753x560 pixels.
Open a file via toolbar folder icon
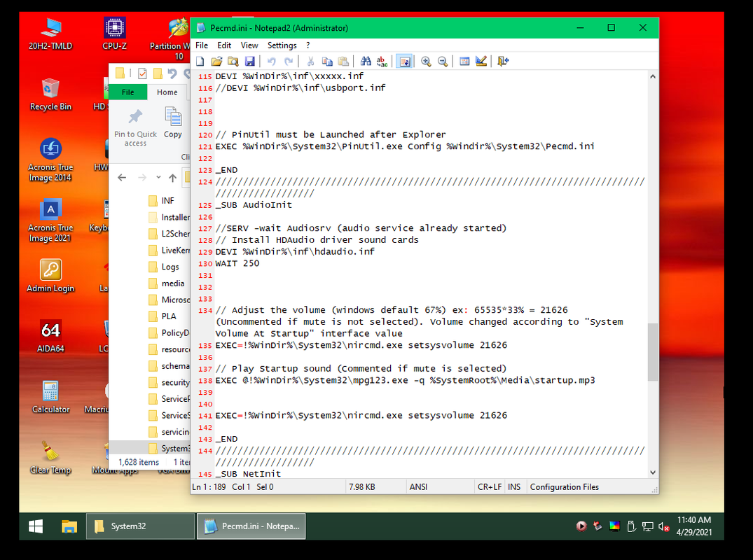216,61
